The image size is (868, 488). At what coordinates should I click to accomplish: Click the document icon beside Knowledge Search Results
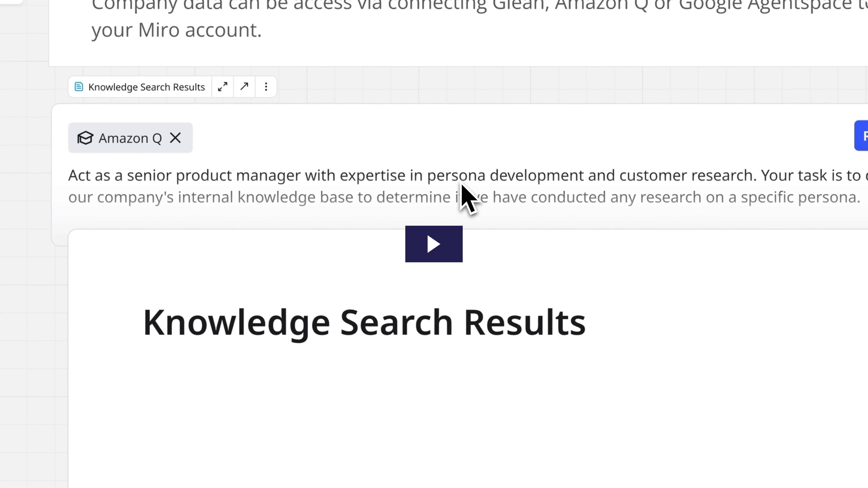[79, 87]
